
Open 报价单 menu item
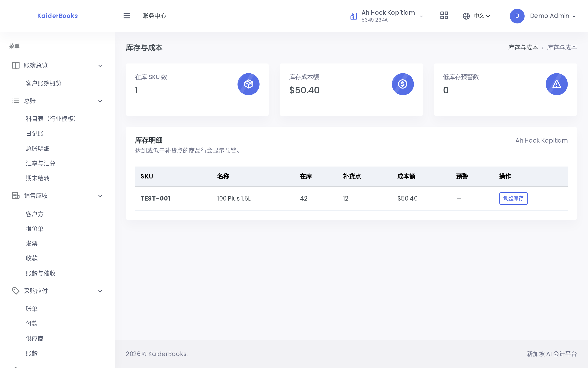click(x=35, y=229)
